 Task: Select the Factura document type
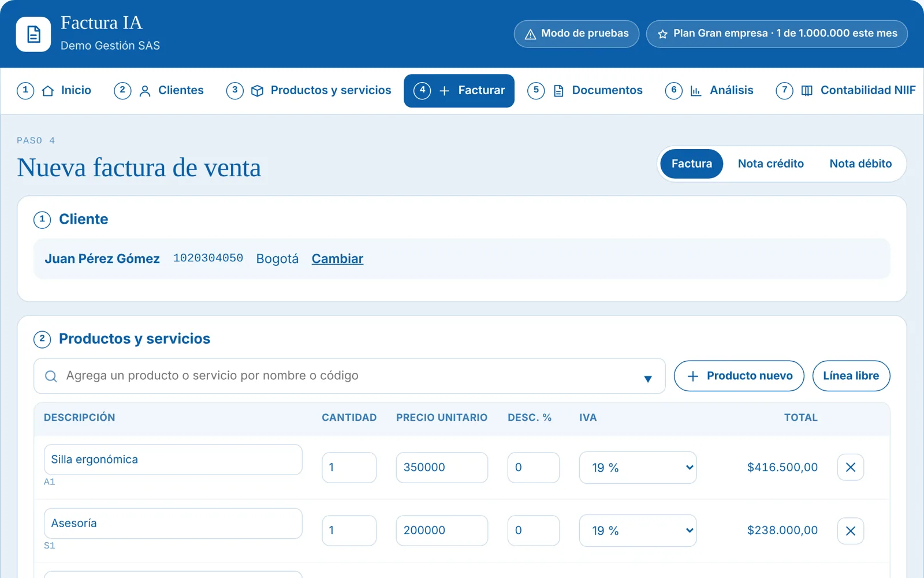point(692,164)
